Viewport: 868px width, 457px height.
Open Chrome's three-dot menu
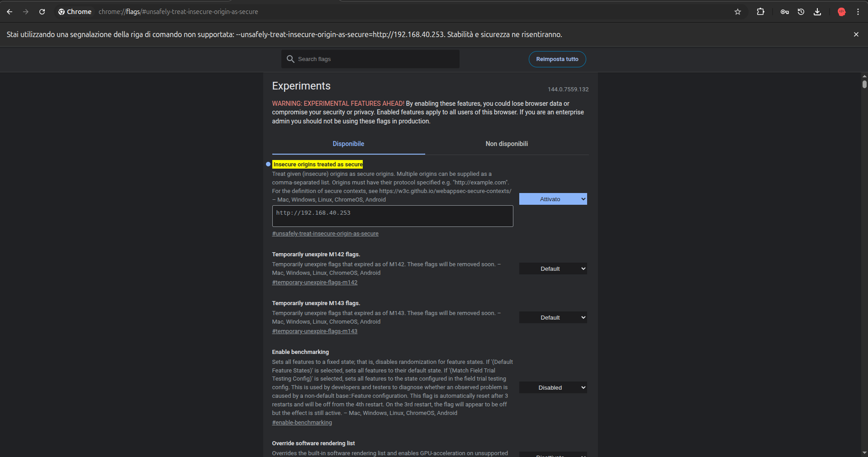point(858,12)
